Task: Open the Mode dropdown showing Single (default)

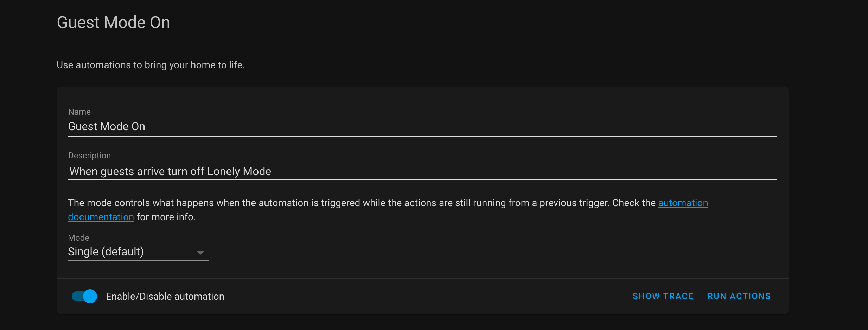Action: (138, 252)
